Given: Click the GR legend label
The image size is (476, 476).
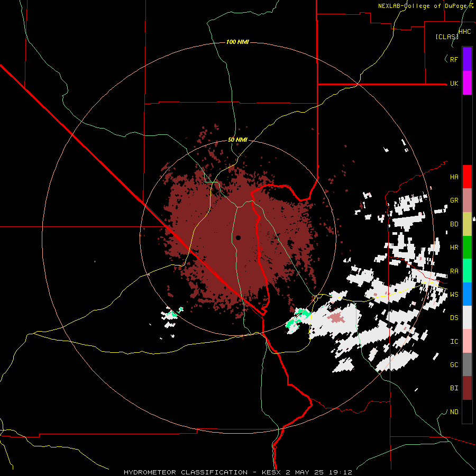Looking at the screenshot, I should (454, 200).
